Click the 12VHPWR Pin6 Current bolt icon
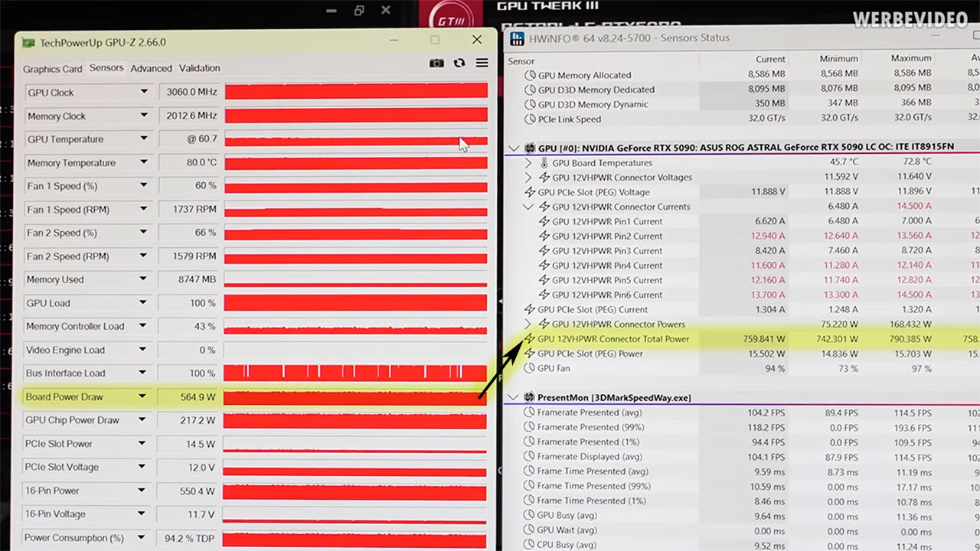Viewport: 980px width, 551px height. pyautogui.click(x=544, y=295)
